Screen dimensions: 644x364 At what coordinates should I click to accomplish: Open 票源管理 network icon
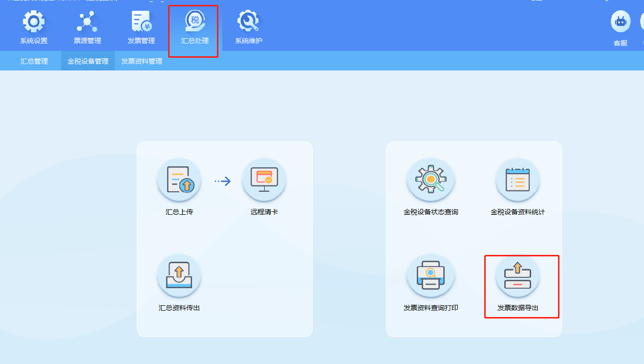87,23
